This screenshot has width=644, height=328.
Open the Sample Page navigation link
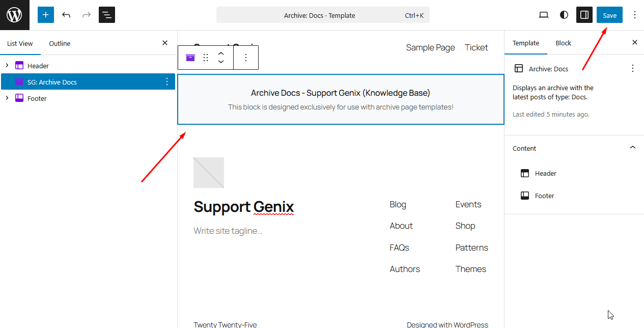[430, 47]
